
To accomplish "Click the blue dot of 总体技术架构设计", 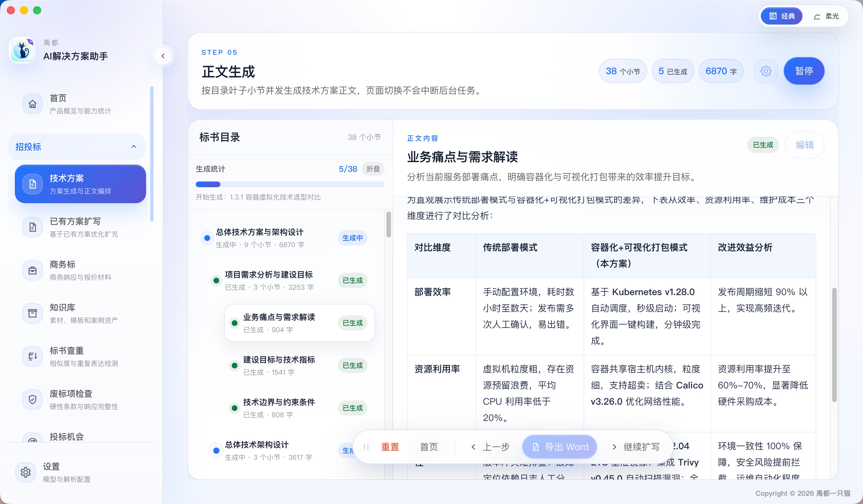I will click(216, 451).
